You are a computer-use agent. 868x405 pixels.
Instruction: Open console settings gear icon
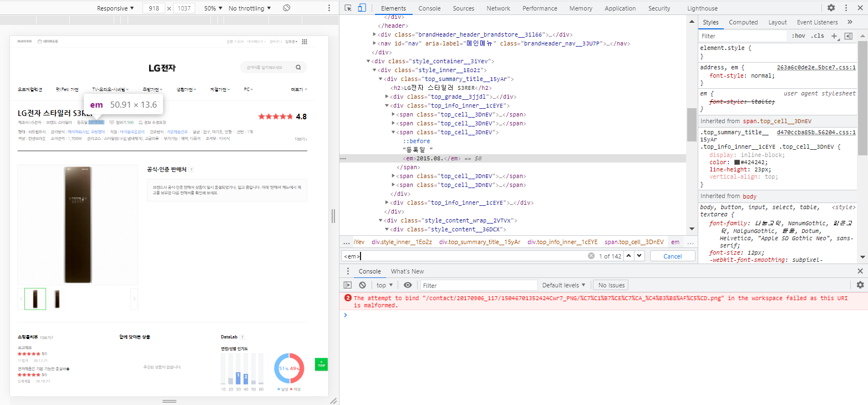(x=860, y=285)
